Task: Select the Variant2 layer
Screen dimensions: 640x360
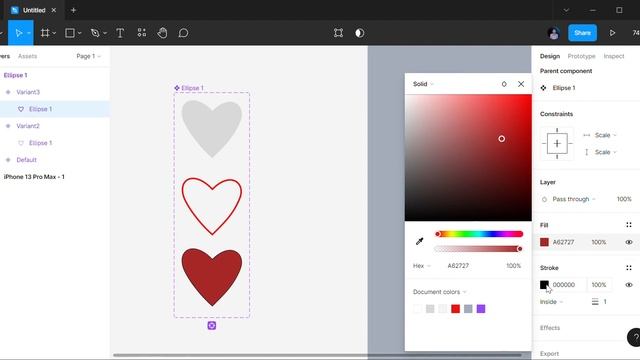Action: [28, 126]
